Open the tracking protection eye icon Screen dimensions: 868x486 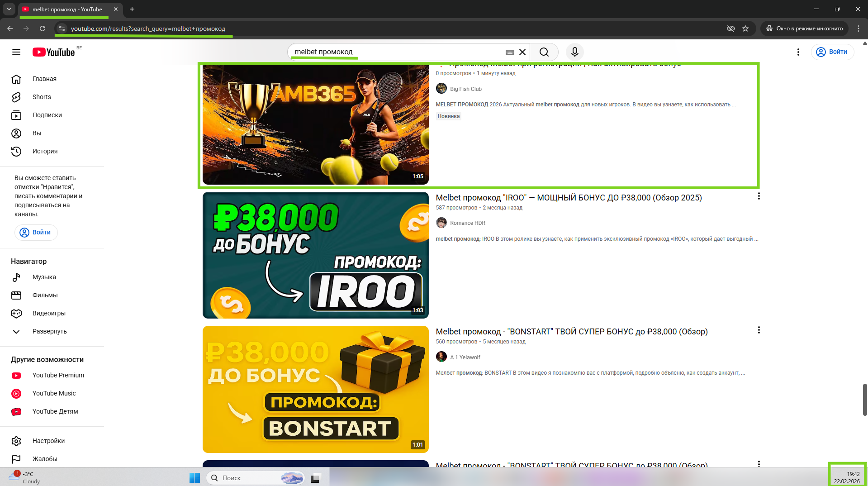click(730, 29)
